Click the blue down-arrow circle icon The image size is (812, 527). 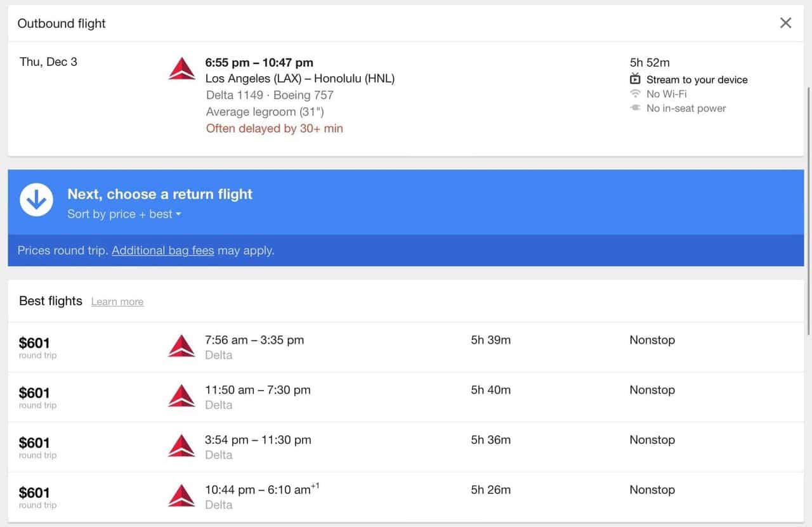tap(36, 200)
